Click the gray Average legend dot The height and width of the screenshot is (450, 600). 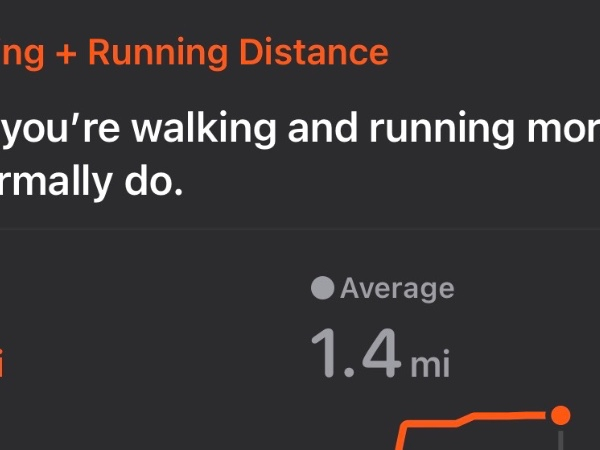pos(322,289)
